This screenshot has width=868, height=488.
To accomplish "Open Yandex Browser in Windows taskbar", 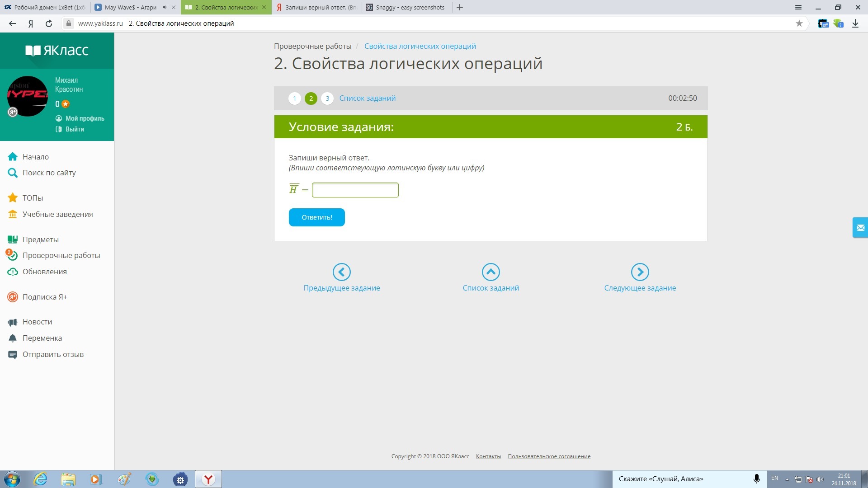I will (208, 479).
